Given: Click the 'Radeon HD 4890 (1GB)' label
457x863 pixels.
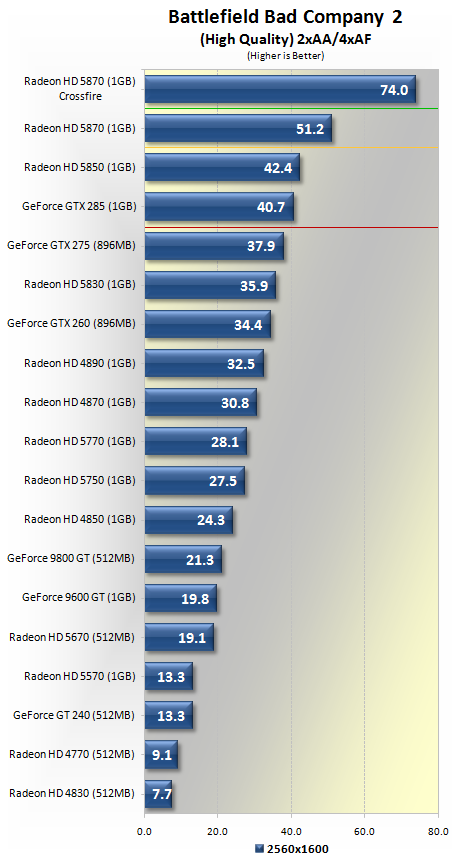Looking at the screenshot, I should point(80,363).
